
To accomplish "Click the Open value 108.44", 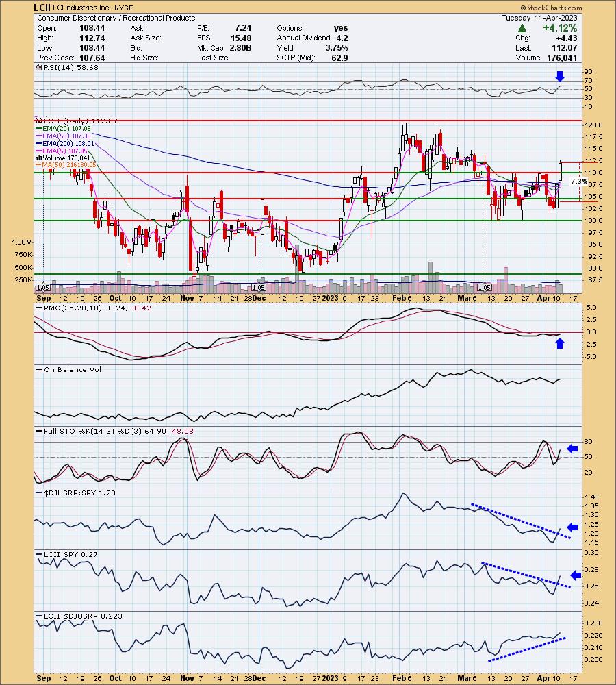I will click(x=92, y=28).
